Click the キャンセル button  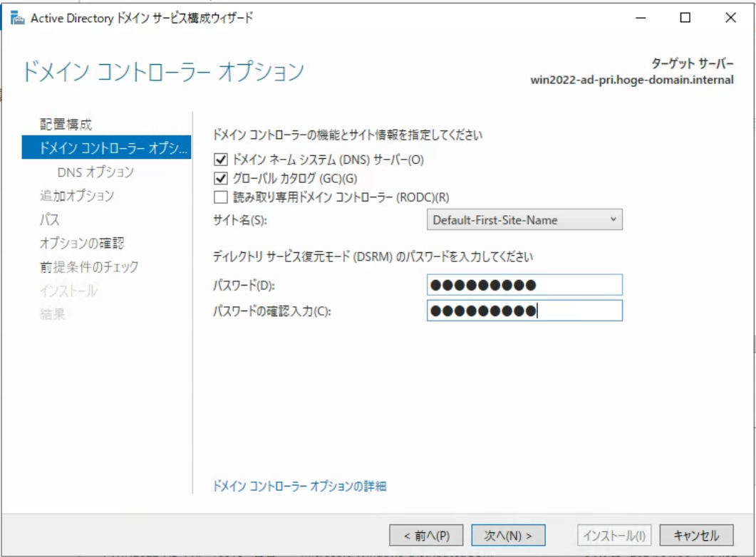[696, 536]
